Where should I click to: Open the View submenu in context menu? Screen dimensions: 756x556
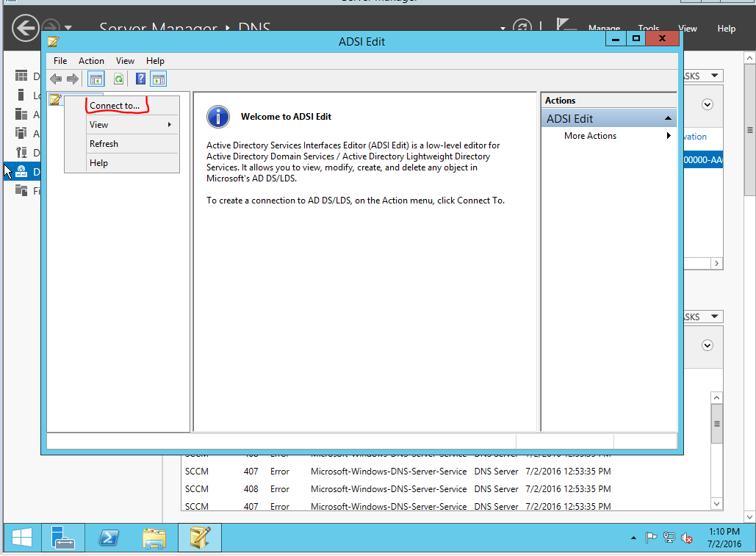[x=122, y=125]
